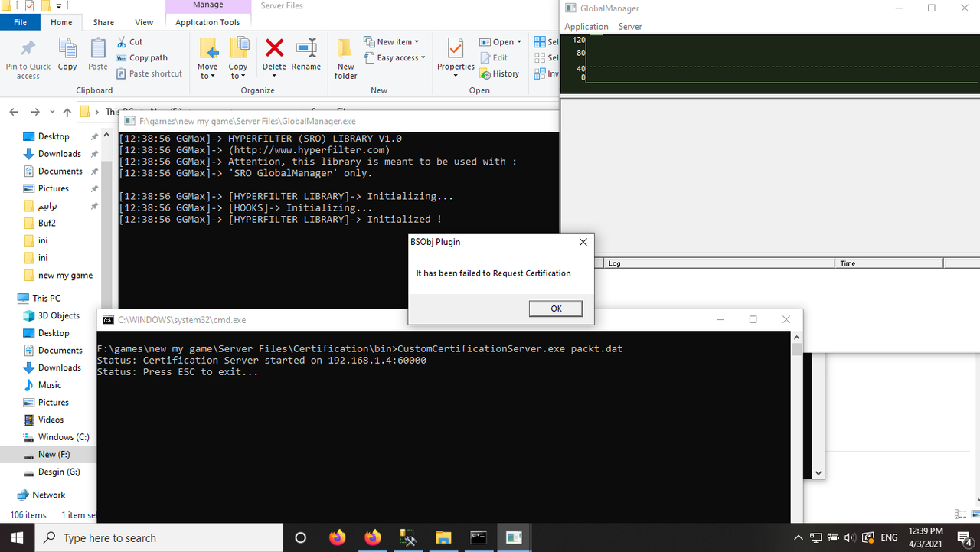Open Music in navigation pane
This screenshot has width=980, height=552.
(x=50, y=385)
